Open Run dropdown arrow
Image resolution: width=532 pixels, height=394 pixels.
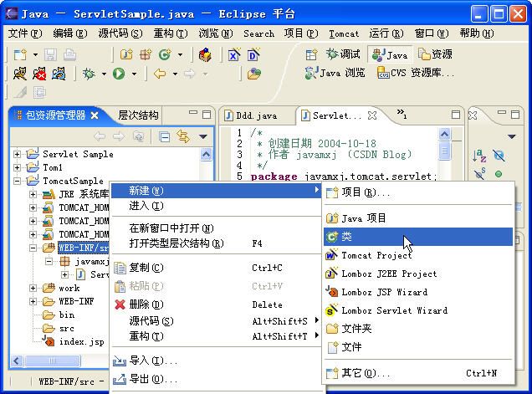(x=135, y=74)
